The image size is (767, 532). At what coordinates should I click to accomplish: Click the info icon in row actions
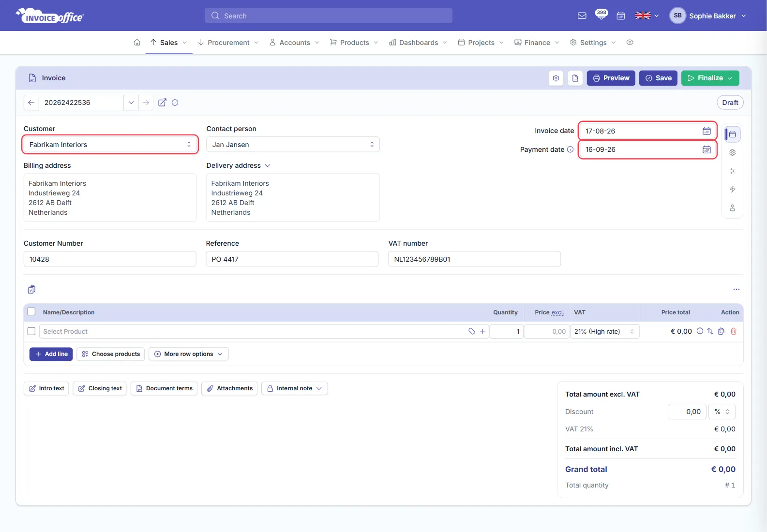[700, 331]
